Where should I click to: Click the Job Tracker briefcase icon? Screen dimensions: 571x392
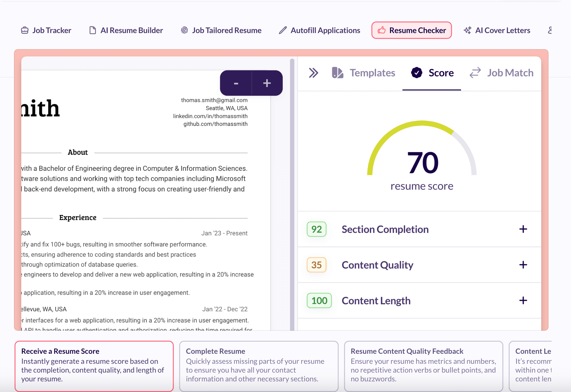pos(25,30)
